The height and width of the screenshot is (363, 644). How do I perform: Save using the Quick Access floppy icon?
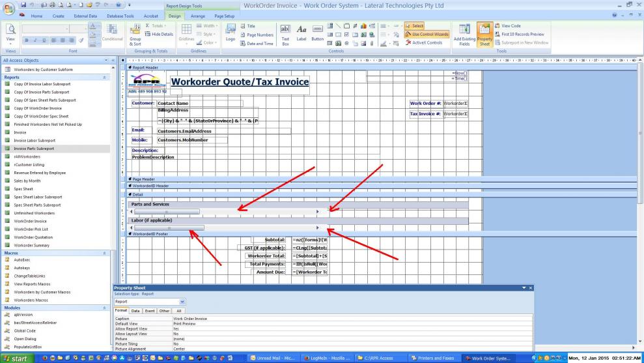pyautogui.click(x=23, y=5)
